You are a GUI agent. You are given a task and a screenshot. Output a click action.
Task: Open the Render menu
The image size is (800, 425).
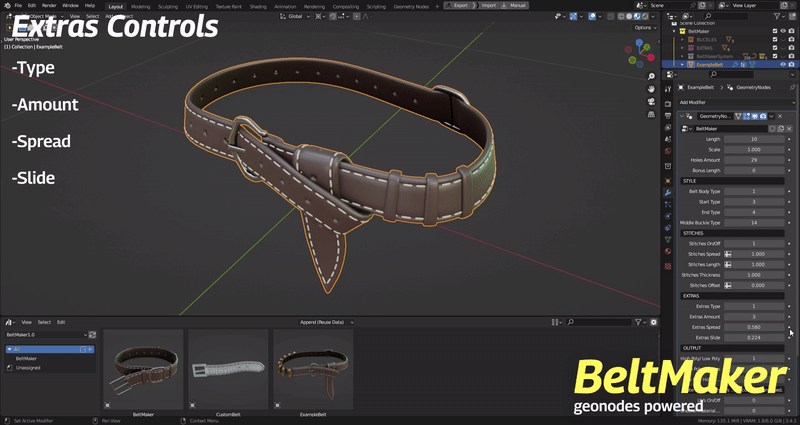pyautogui.click(x=49, y=6)
